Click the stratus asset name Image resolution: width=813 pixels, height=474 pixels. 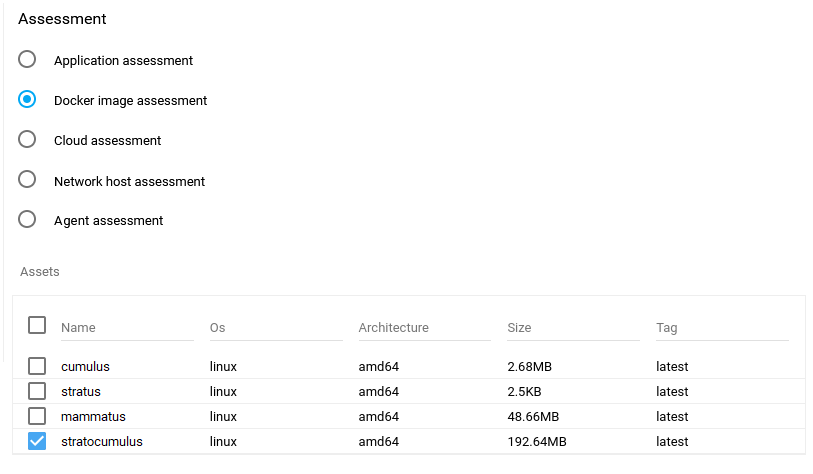click(x=81, y=392)
